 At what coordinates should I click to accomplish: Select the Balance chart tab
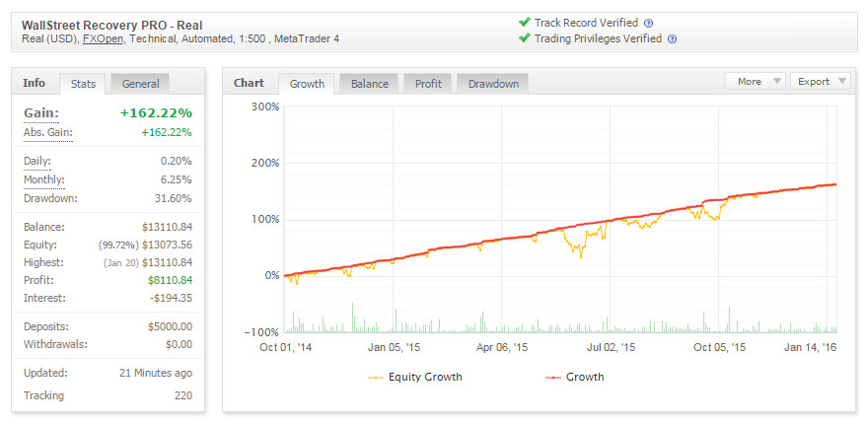click(369, 84)
